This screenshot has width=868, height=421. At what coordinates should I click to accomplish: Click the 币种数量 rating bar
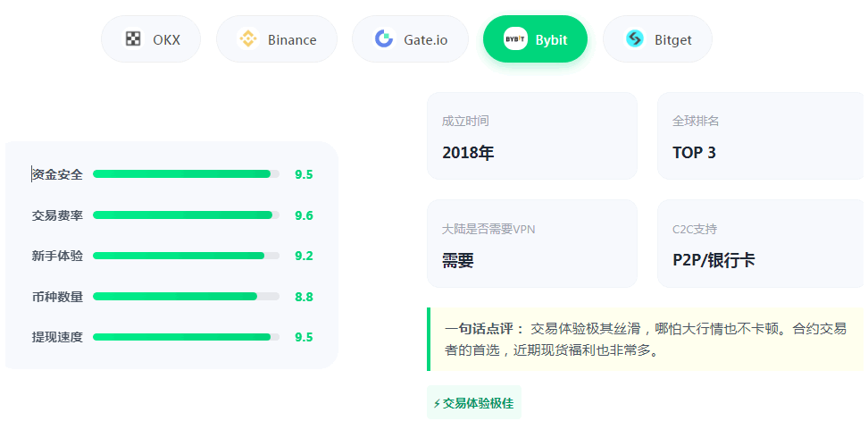(186, 297)
